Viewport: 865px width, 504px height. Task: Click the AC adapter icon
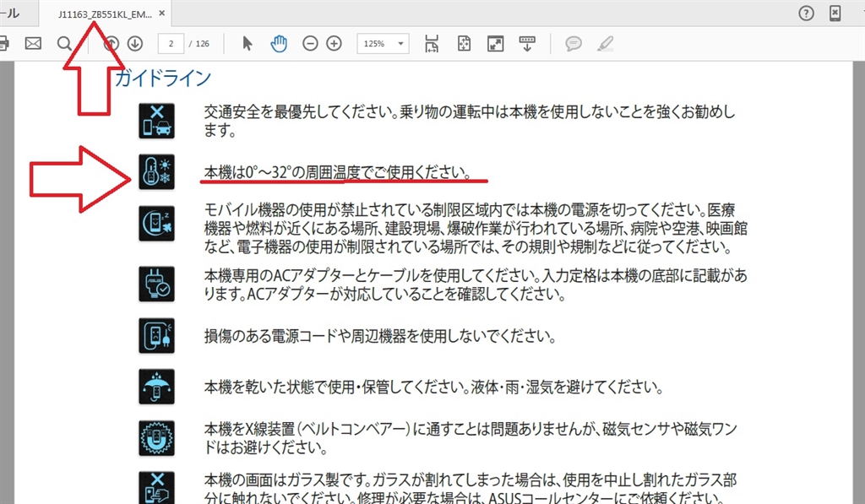click(156, 284)
